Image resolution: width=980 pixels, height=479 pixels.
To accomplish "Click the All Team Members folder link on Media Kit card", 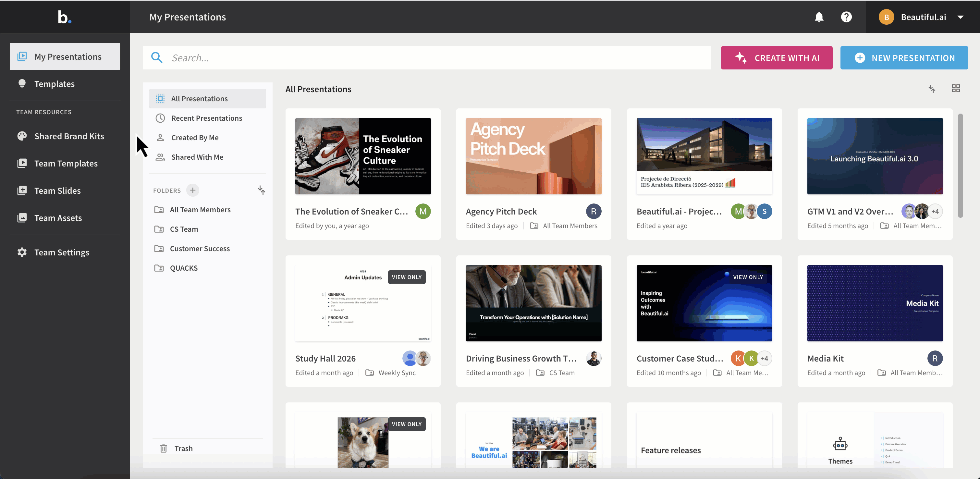I will point(910,373).
